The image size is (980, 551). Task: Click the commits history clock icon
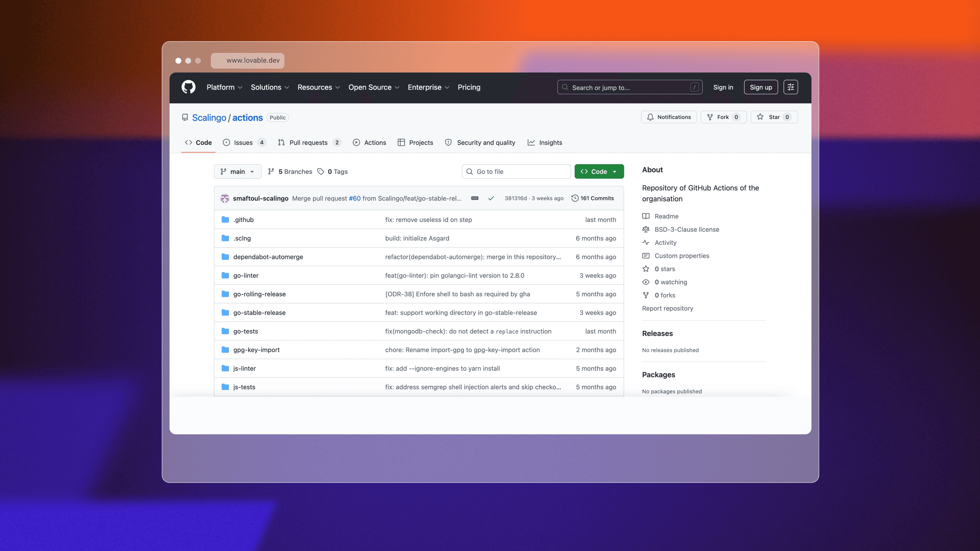pyautogui.click(x=575, y=198)
